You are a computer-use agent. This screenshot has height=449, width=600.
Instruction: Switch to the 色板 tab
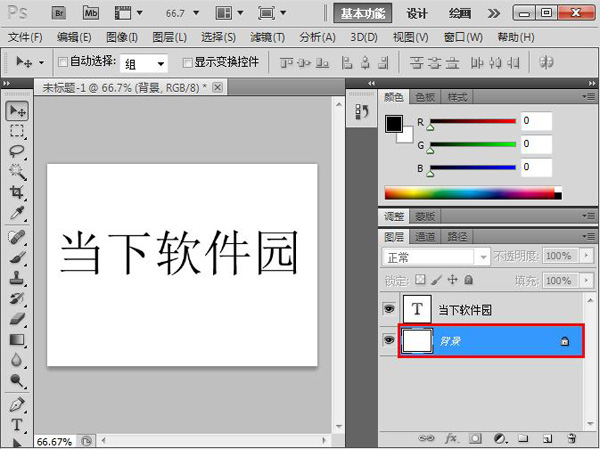point(425,97)
